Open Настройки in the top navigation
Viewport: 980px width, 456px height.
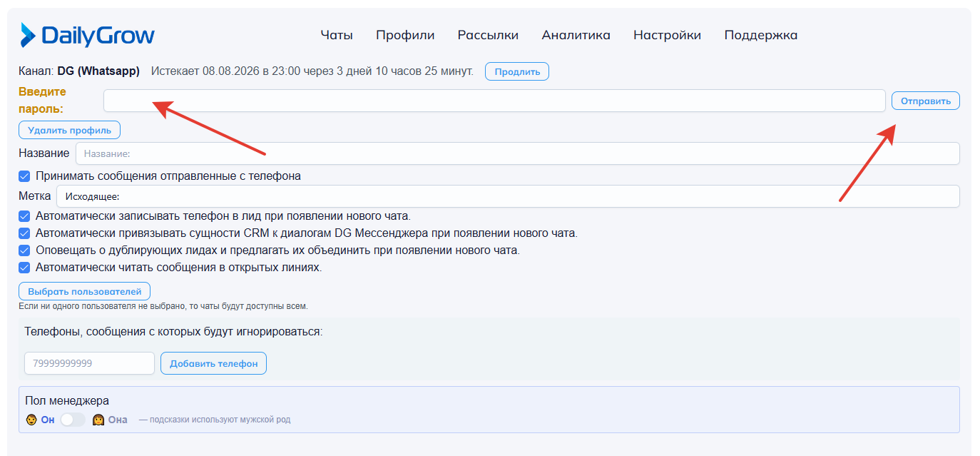[x=667, y=35]
